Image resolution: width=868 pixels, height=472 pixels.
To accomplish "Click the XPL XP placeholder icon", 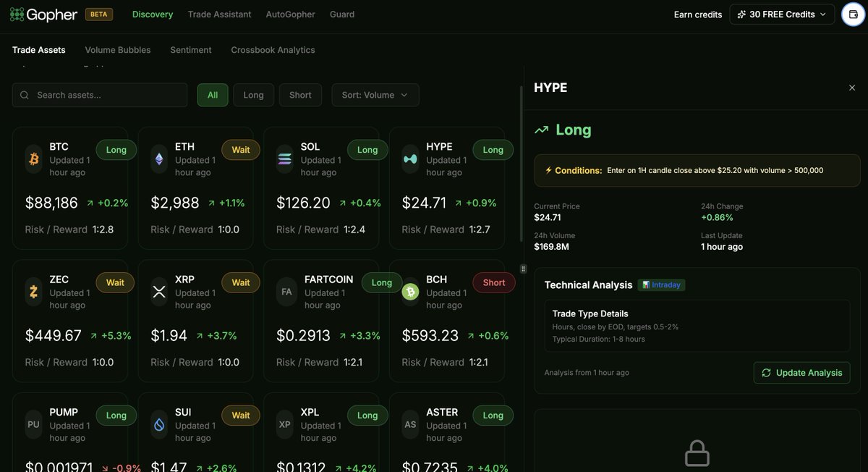I will click(285, 425).
